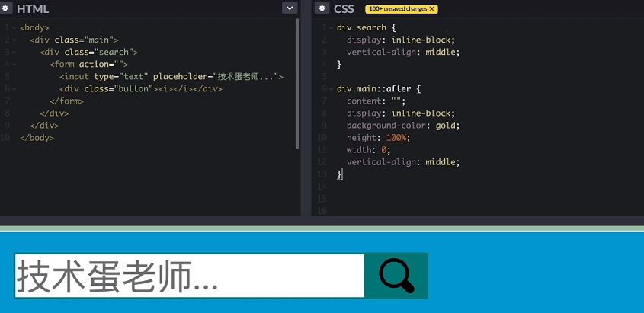Click the placeholder attribute text in HTML
644x313 pixels.
tap(216, 77)
